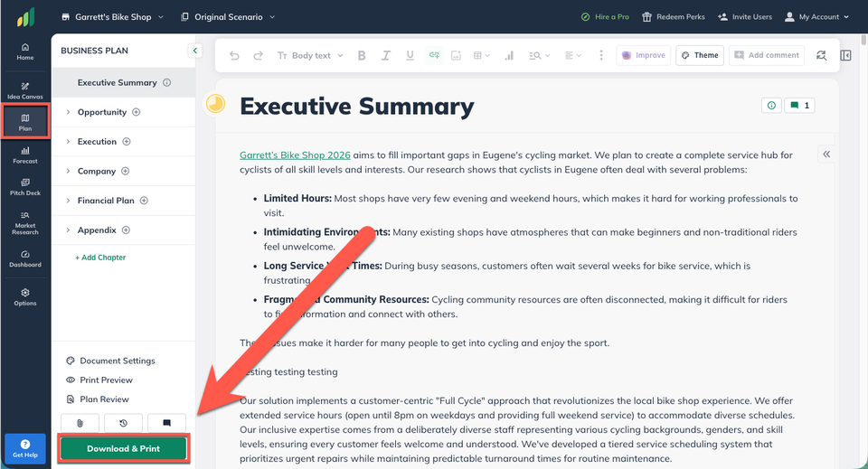Open the My Account menu
Image resolution: width=868 pixels, height=469 pixels.
816,16
